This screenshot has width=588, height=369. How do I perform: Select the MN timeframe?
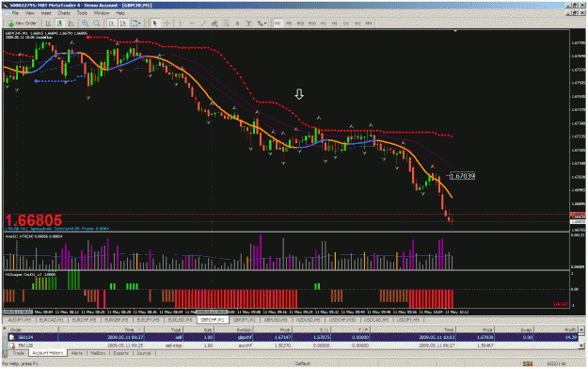[x=369, y=24]
